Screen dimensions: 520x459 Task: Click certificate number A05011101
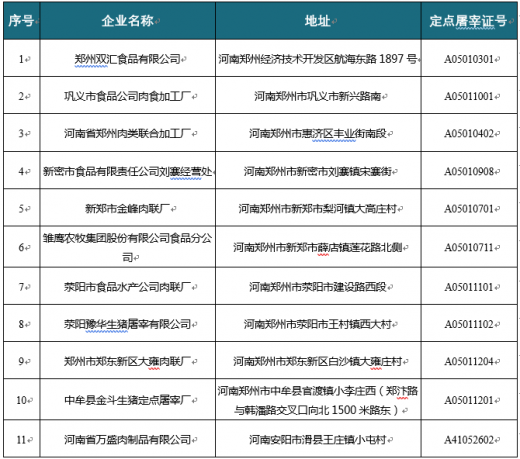click(469, 286)
